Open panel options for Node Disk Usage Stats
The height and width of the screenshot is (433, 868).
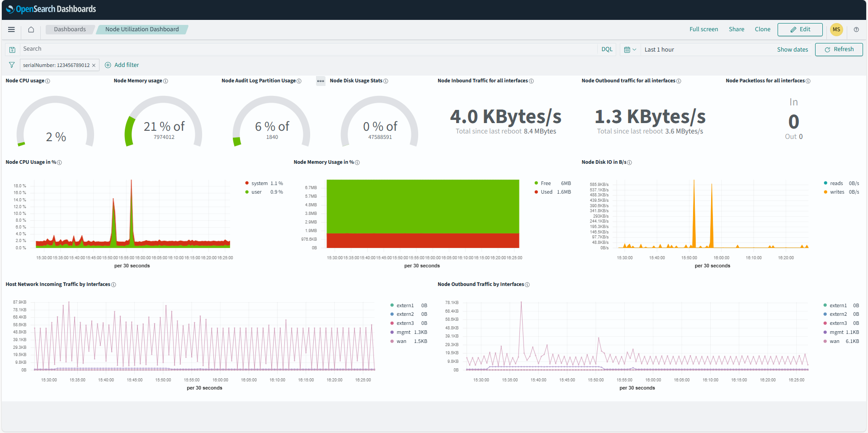click(321, 81)
